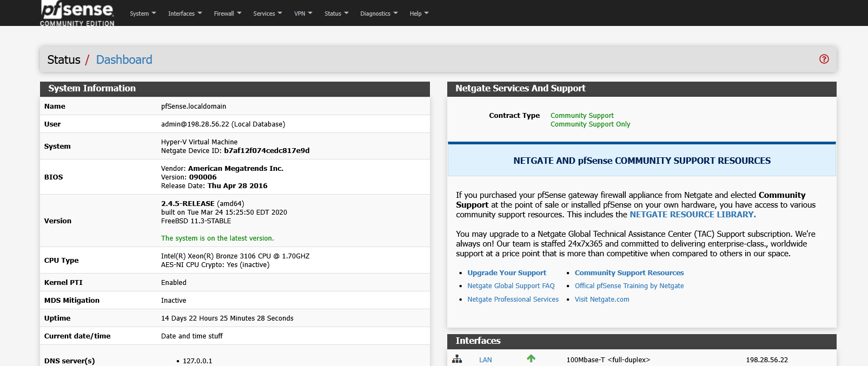
Task: Open Netgate Professional Services link
Action: (x=513, y=300)
